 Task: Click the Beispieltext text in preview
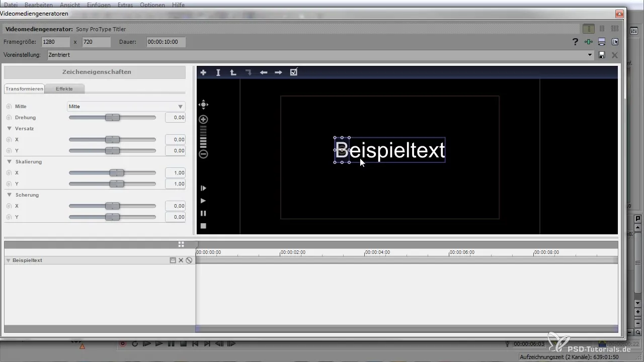(x=390, y=150)
